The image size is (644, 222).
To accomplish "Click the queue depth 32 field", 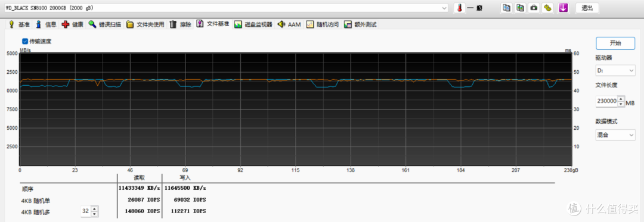I will [x=86, y=211].
